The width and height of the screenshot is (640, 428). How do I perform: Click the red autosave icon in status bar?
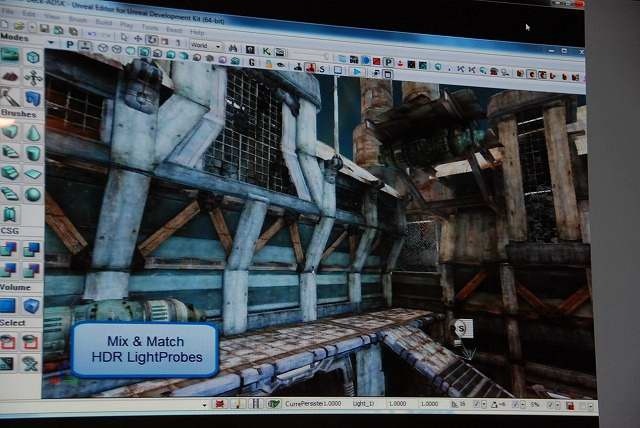[570, 406]
